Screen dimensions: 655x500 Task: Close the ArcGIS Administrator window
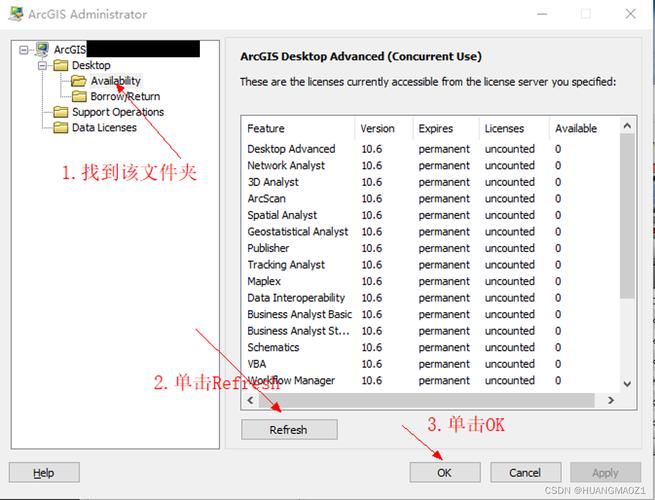click(x=631, y=14)
